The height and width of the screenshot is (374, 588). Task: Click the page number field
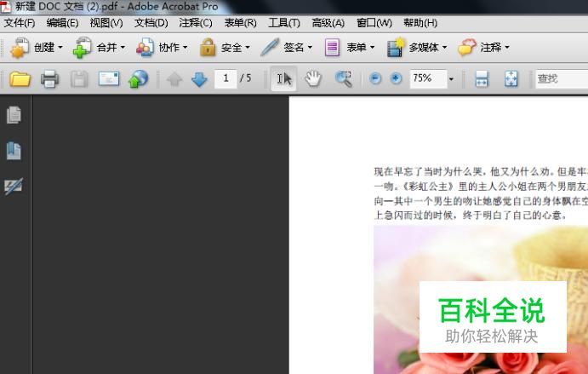tap(225, 79)
